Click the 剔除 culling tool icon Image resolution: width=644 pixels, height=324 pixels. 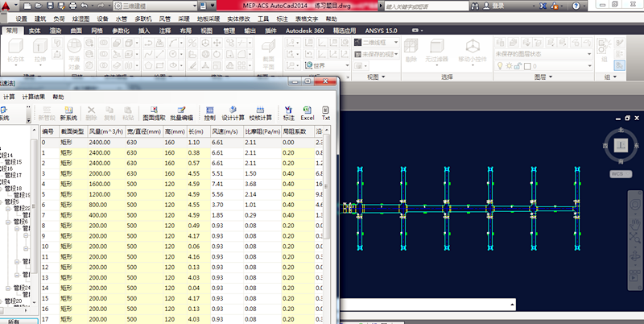tap(411, 51)
